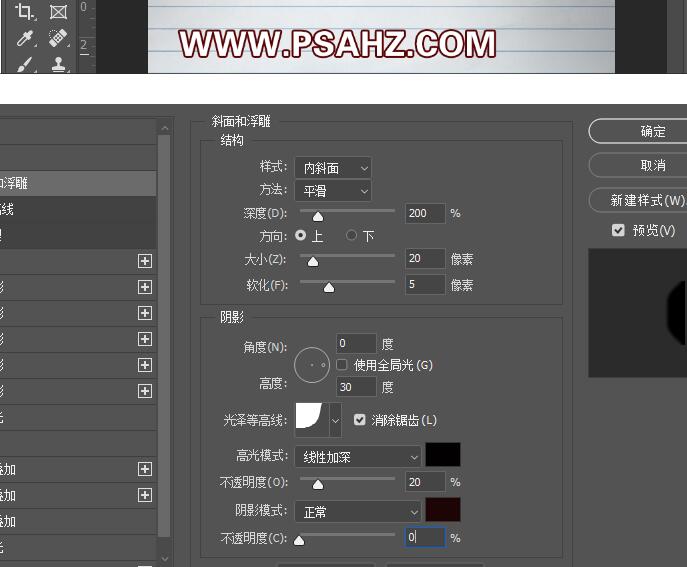Click the 深度 value field showing 200
Viewport: 687px width, 567px height.
click(425, 213)
